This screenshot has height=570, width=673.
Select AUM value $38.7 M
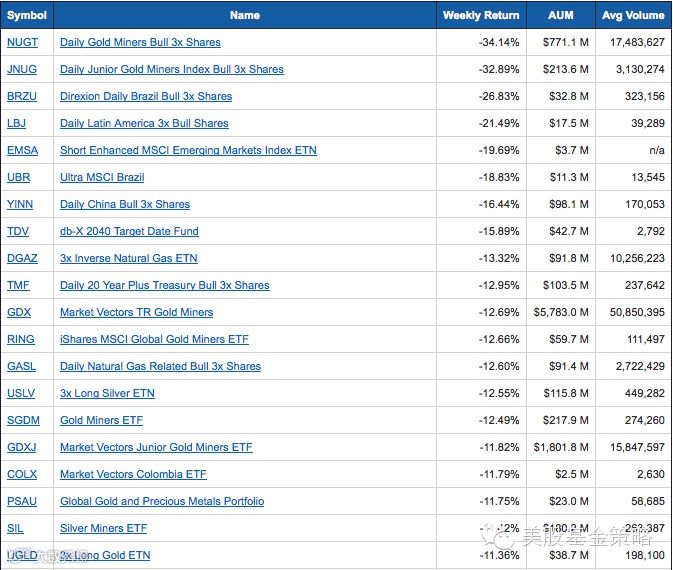pyautogui.click(x=569, y=555)
